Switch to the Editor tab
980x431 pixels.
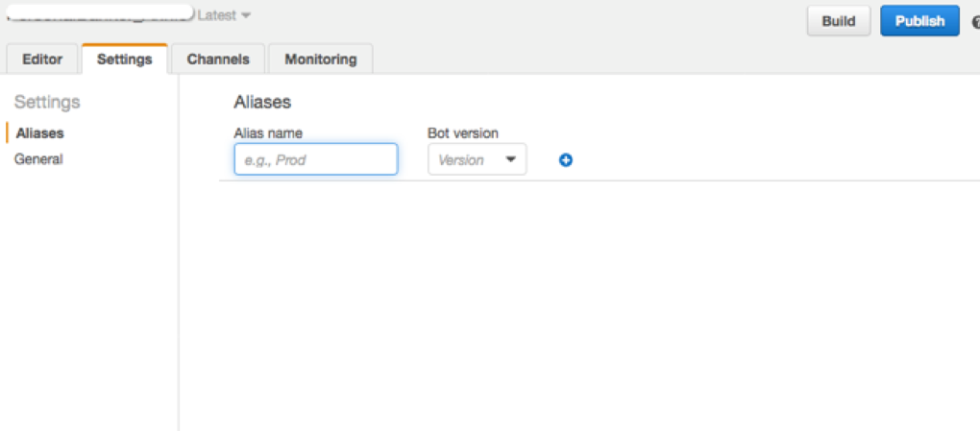pyautogui.click(x=42, y=60)
